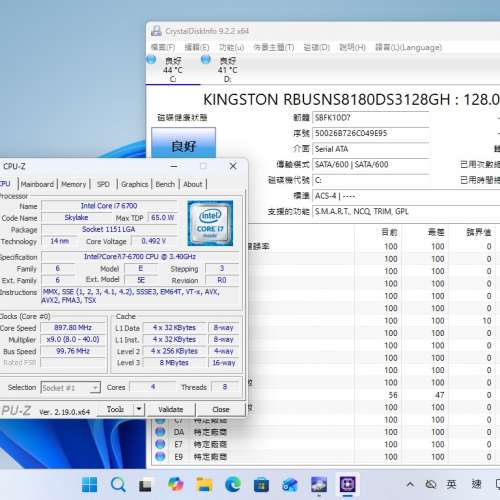Click the blue 良好 health status button

(x=183, y=143)
